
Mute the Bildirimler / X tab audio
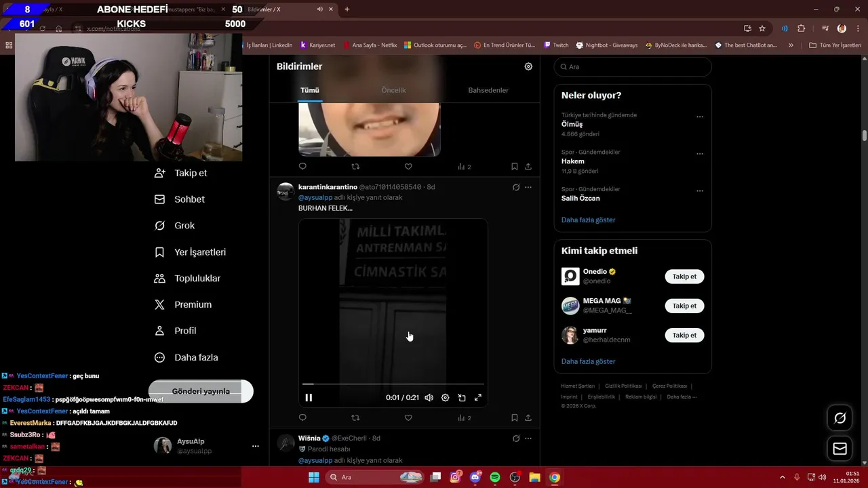click(x=319, y=9)
